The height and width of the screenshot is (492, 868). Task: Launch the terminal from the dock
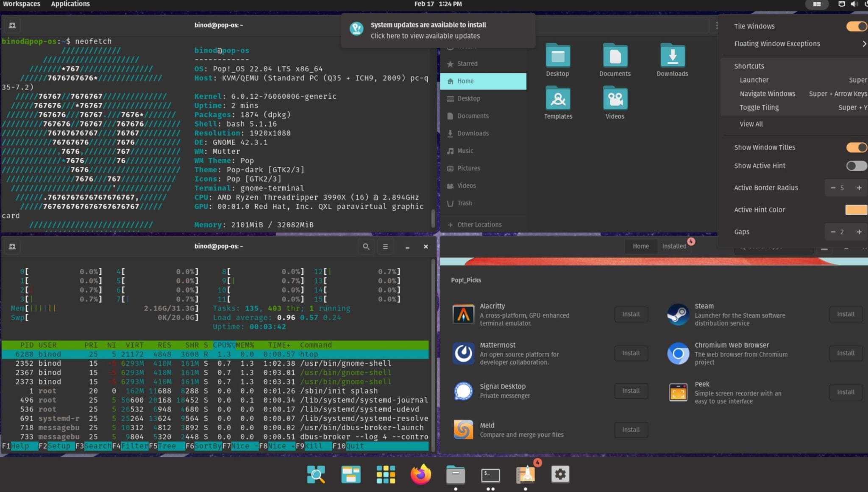click(490, 475)
